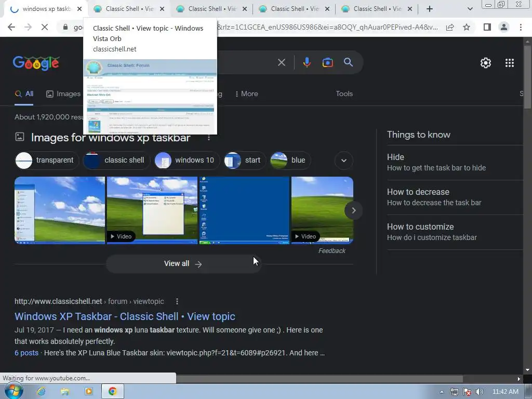Open the More search filters menu
Image resolution: width=532 pixels, height=399 pixels.
pyautogui.click(x=246, y=94)
